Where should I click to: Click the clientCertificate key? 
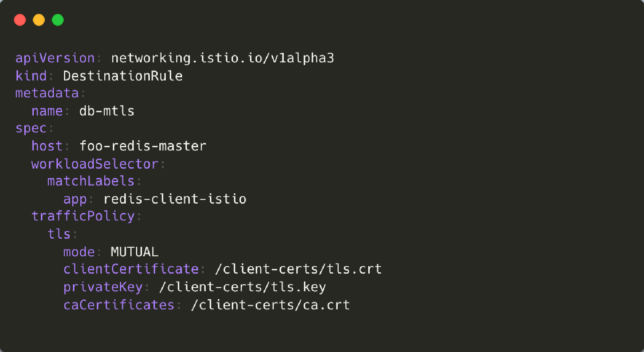(131, 269)
